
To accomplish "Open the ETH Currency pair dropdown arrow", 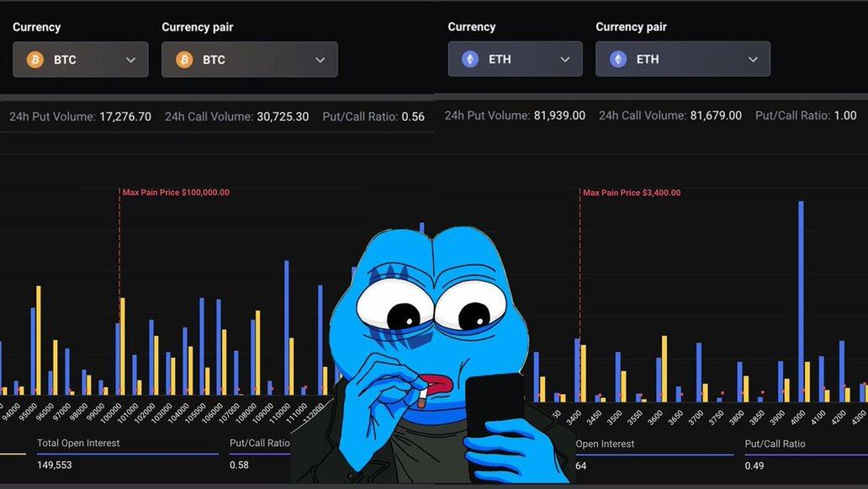I will 753,60.
